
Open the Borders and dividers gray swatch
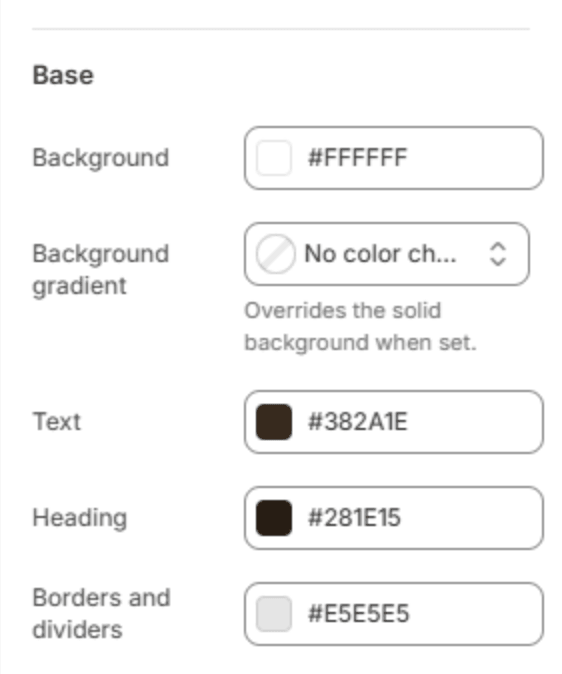pos(273,613)
